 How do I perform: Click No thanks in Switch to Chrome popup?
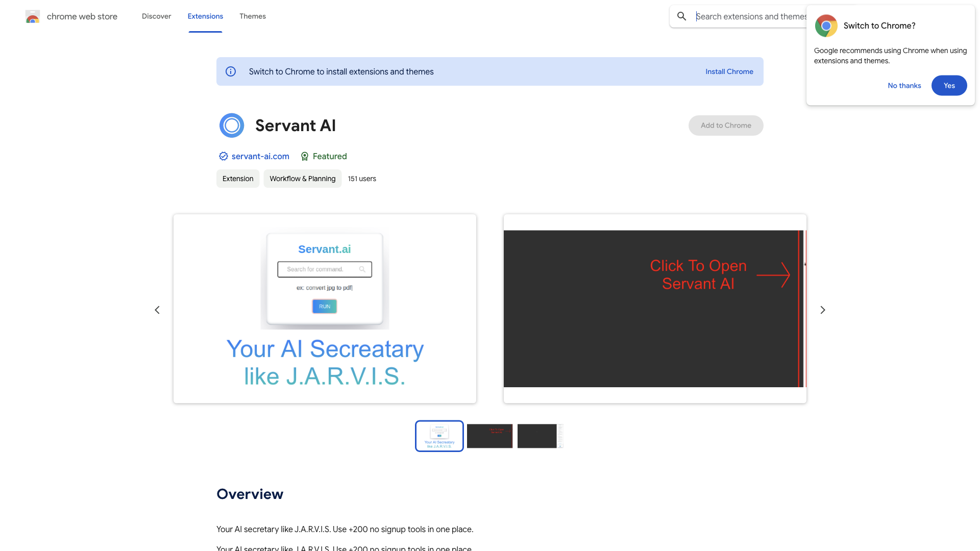click(904, 85)
